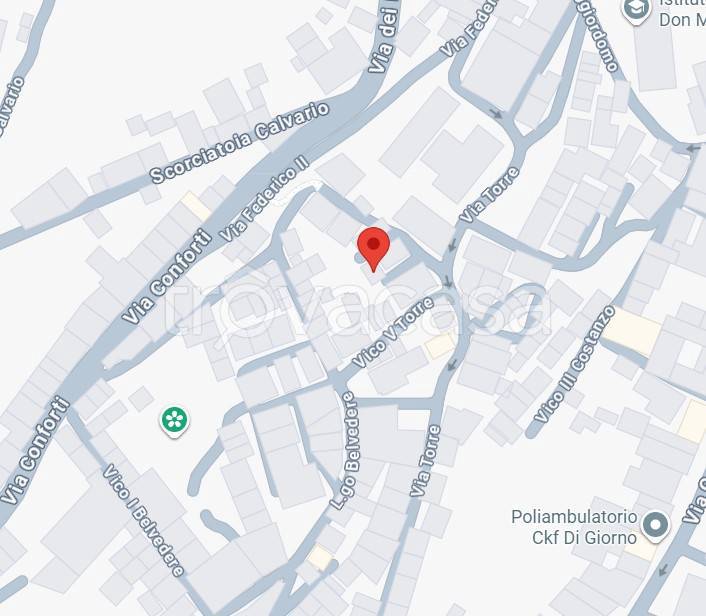This screenshot has width=706, height=616.
Task: Select the green park flower marker
Action: [175, 421]
